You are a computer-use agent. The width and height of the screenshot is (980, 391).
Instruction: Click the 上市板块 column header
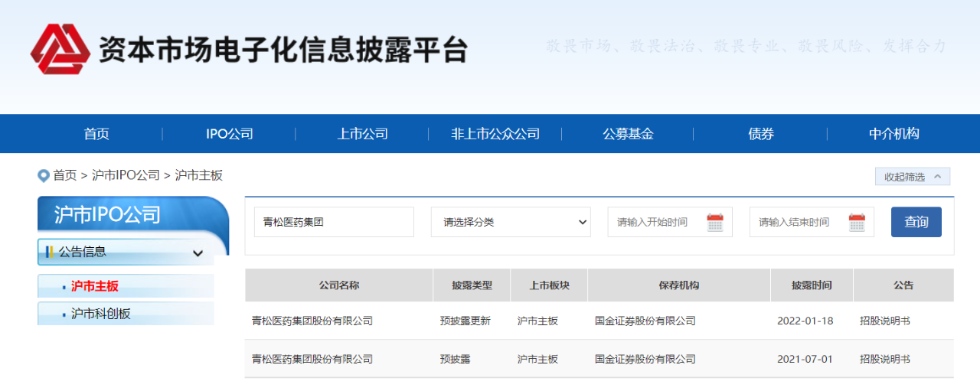[x=549, y=285]
